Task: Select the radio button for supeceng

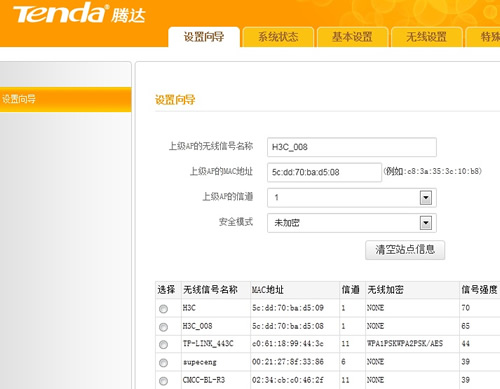Action: click(x=163, y=363)
